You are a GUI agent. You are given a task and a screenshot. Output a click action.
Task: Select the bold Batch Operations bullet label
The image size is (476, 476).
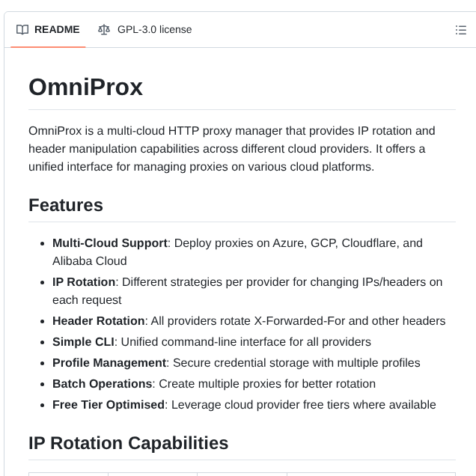(102, 384)
